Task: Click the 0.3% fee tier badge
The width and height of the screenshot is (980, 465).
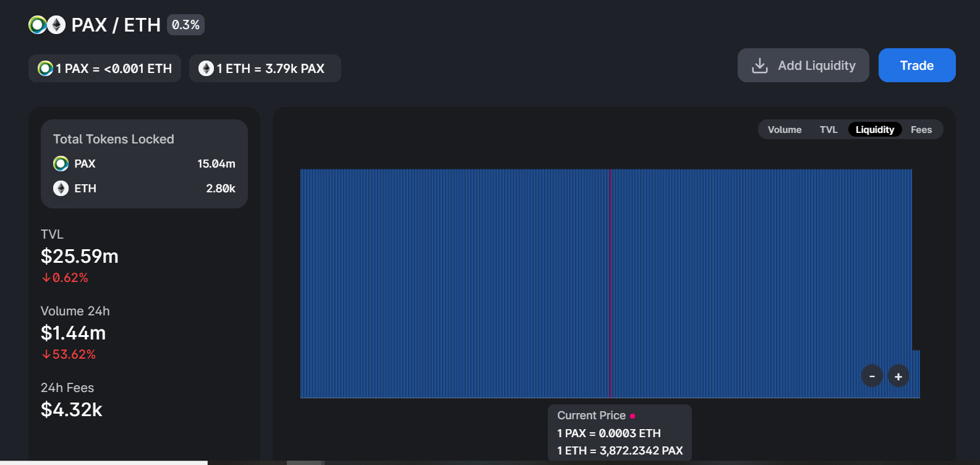Action: (x=185, y=25)
